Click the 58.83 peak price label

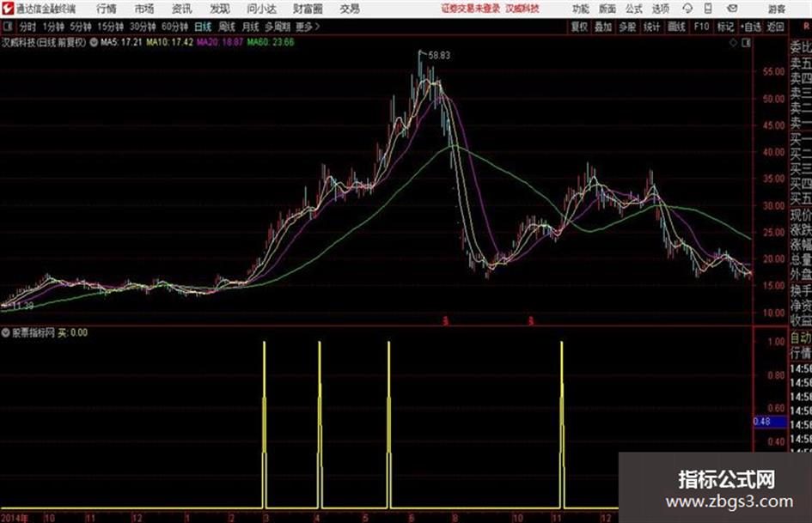coord(439,56)
